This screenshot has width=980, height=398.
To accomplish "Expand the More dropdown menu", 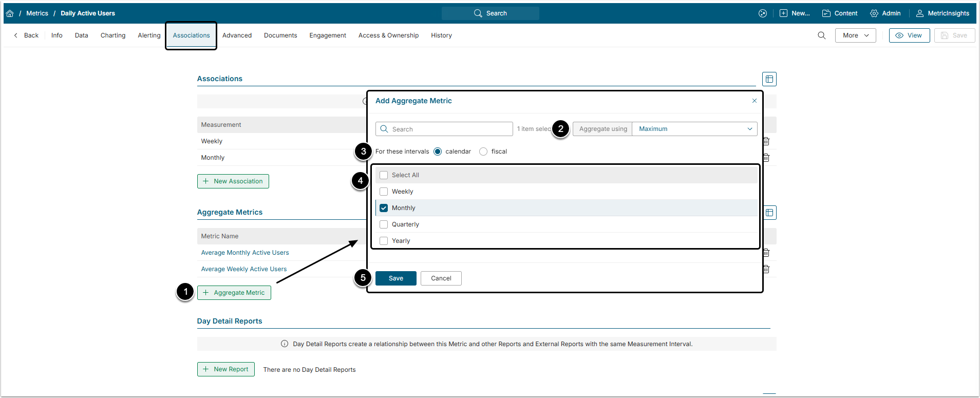I will [855, 35].
